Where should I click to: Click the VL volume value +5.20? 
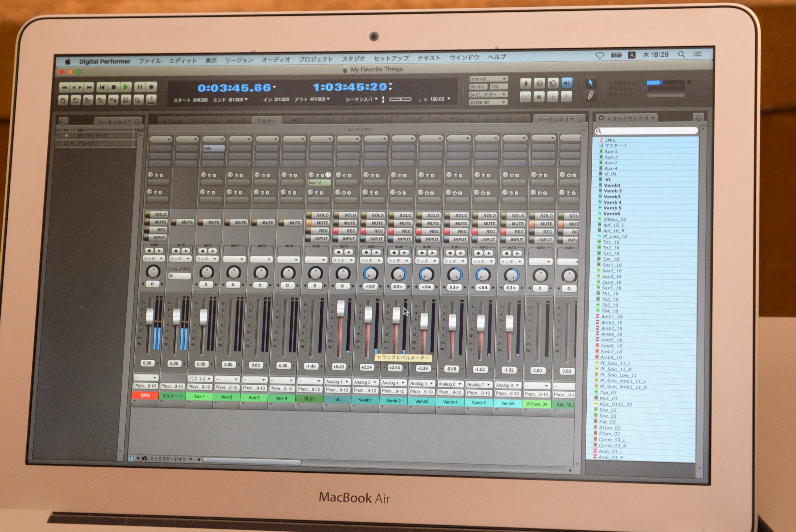(x=338, y=367)
